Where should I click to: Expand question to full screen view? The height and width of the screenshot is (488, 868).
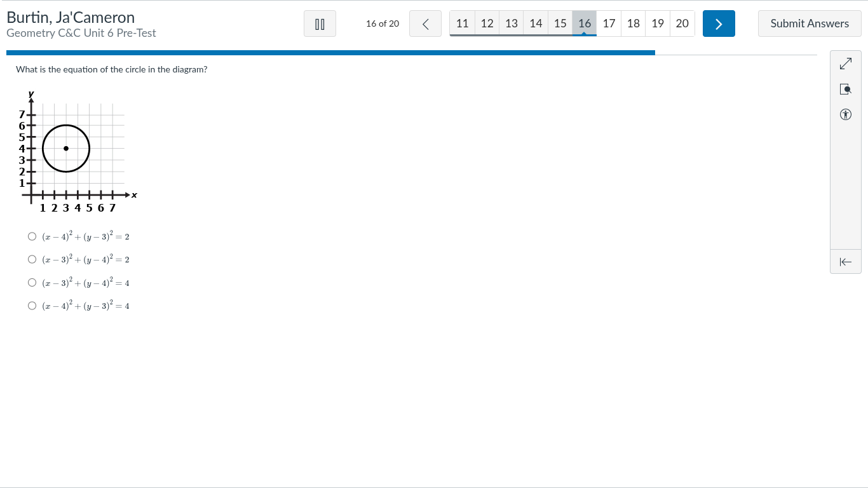coord(845,64)
